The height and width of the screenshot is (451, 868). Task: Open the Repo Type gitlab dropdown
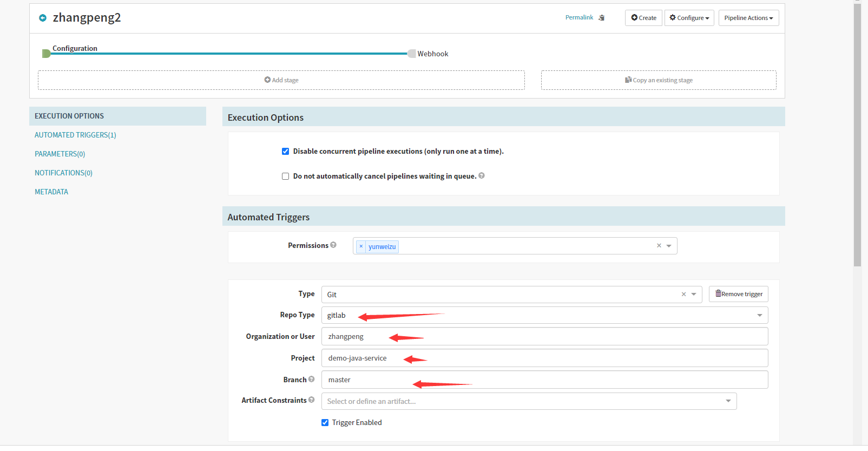[545, 315]
